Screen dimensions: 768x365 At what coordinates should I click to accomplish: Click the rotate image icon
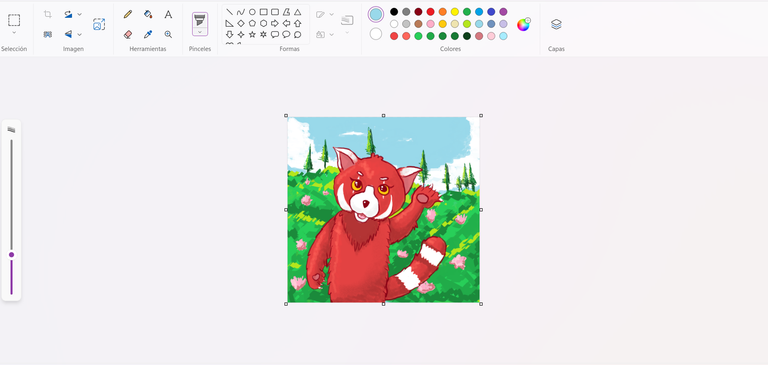point(68,14)
